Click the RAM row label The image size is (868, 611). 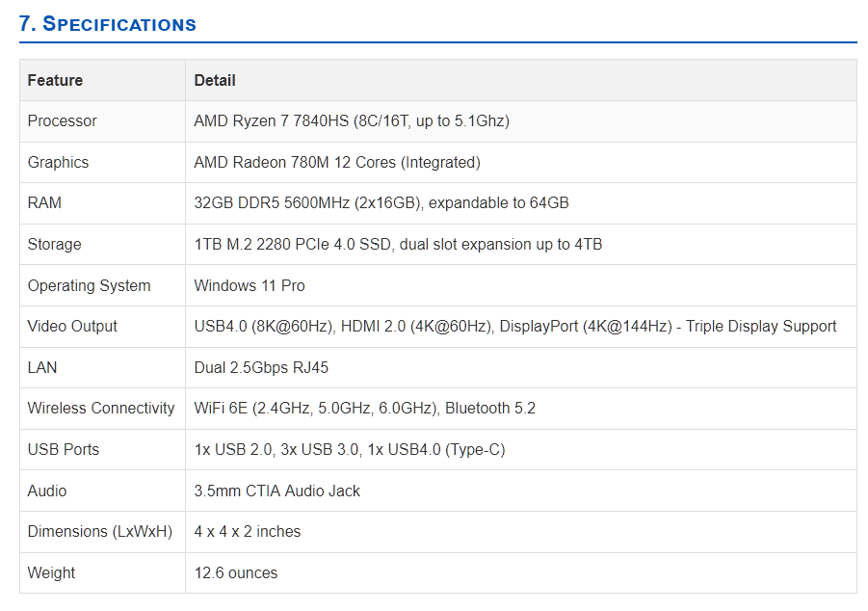44,203
